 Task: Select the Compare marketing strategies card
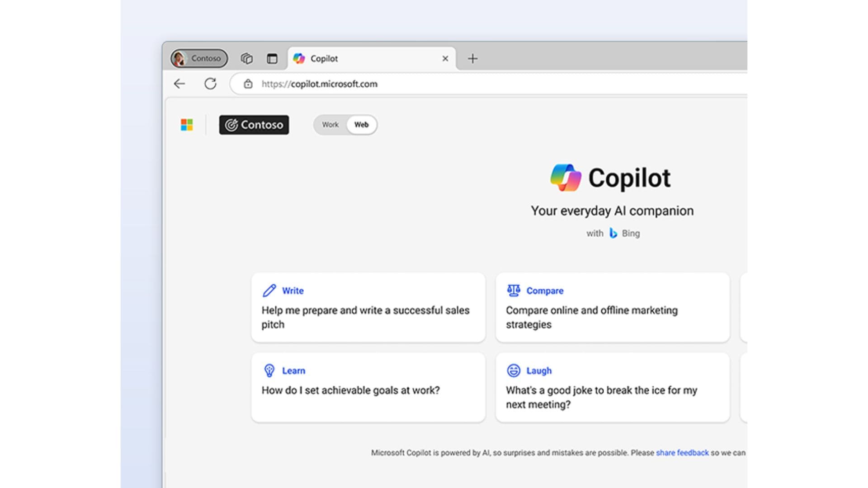[612, 307]
